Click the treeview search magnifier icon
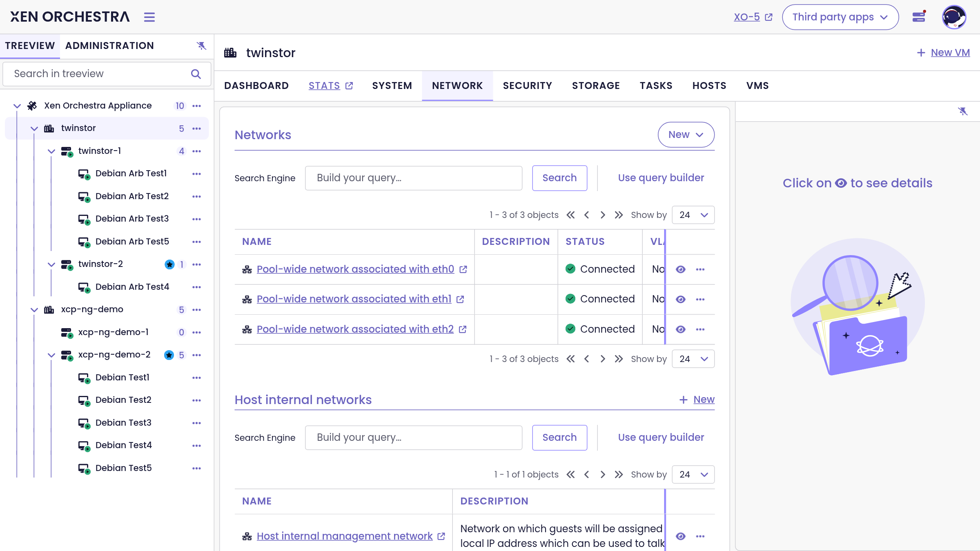 [x=196, y=74]
